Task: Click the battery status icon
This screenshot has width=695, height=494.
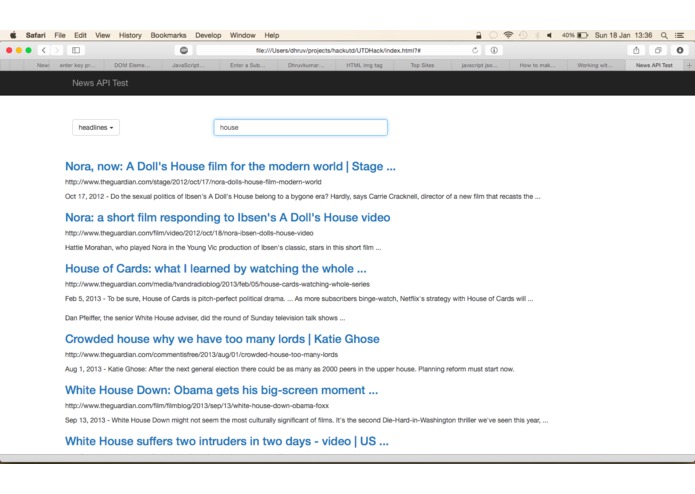Action: click(x=582, y=35)
